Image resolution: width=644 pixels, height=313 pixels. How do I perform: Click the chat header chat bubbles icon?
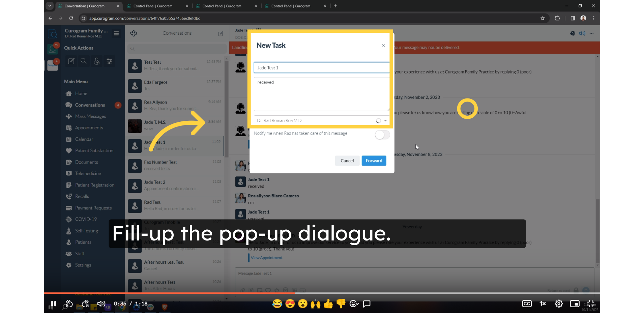[x=573, y=33]
